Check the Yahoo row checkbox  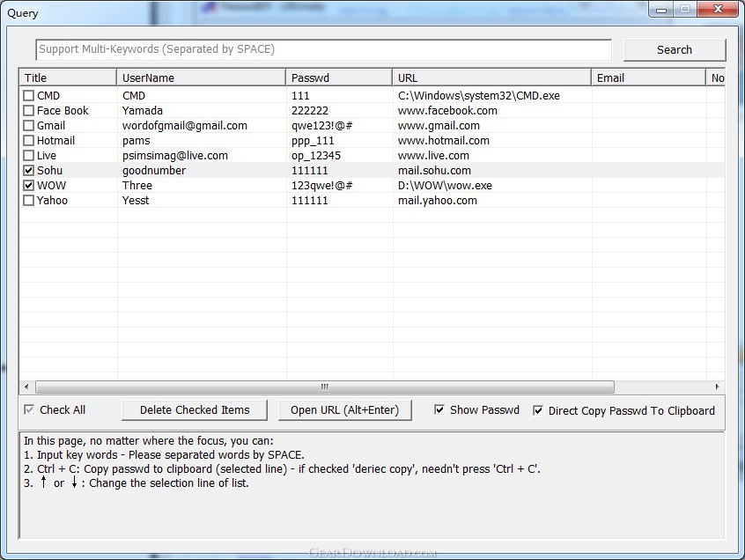pyautogui.click(x=28, y=201)
